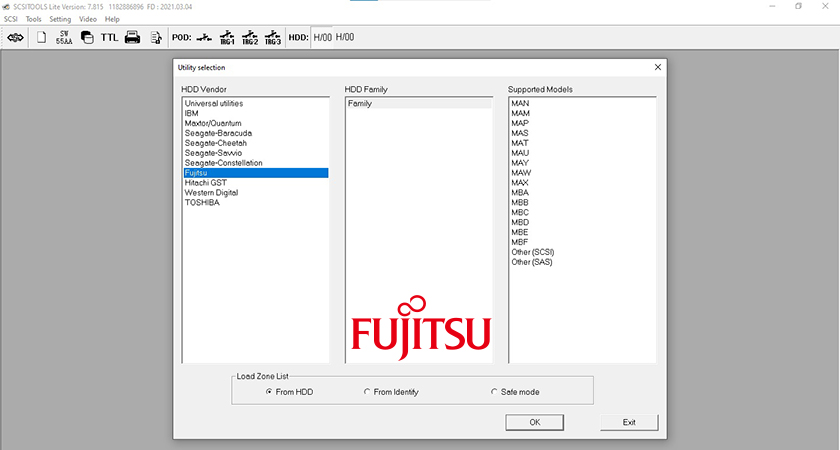
Task: Click the second H/00 HDD toolbar button
Action: 345,38
